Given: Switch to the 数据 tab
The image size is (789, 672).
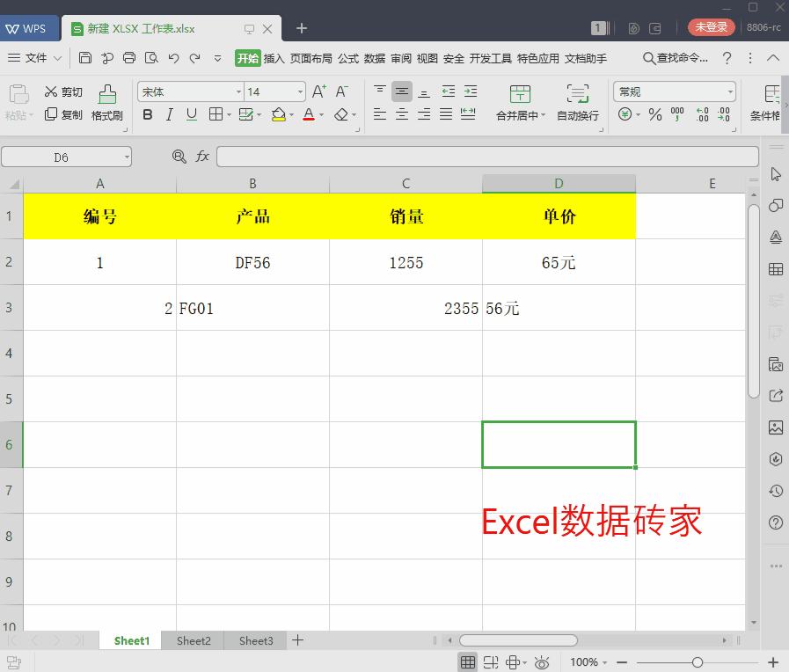Looking at the screenshot, I should (375, 58).
